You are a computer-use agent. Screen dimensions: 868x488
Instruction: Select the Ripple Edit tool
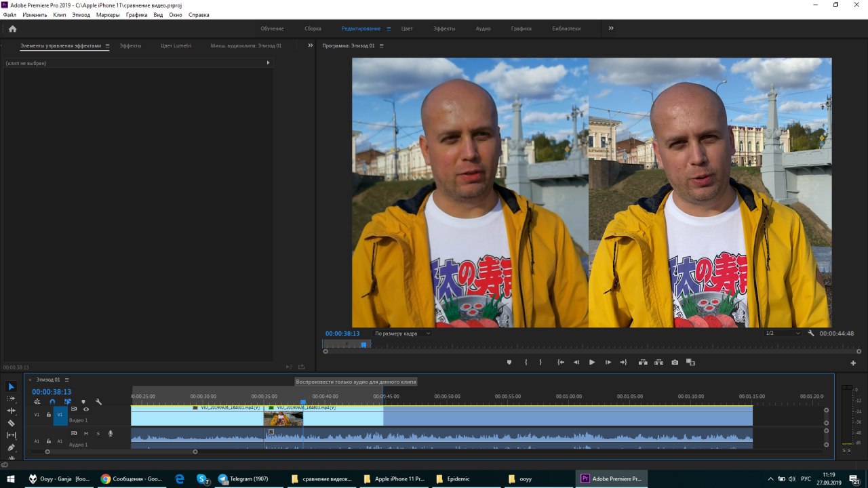click(11, 411)
